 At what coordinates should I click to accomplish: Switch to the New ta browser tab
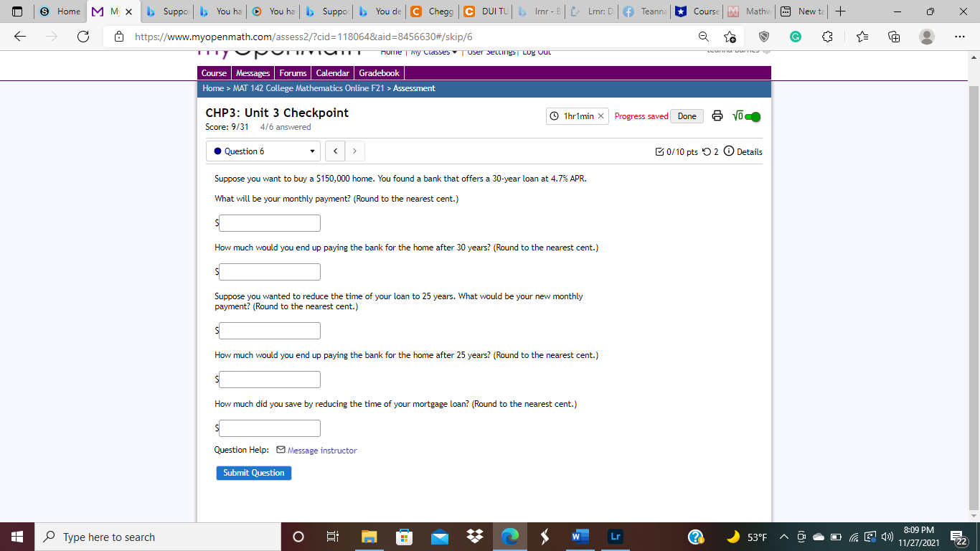click(804, 11)
